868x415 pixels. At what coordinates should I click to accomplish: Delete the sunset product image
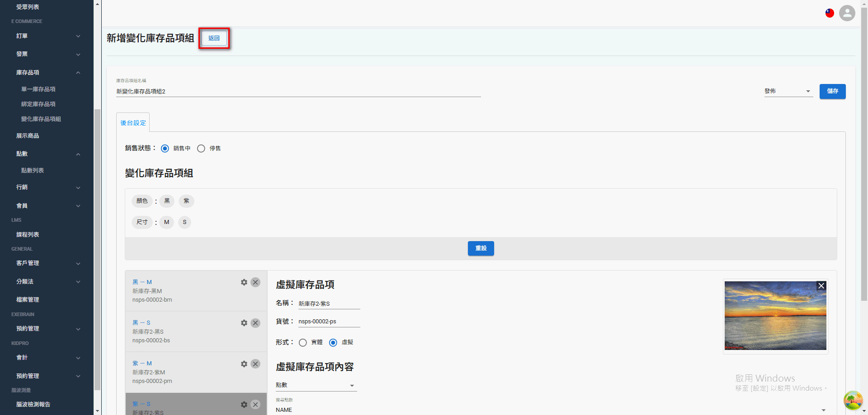click(821, 286)
